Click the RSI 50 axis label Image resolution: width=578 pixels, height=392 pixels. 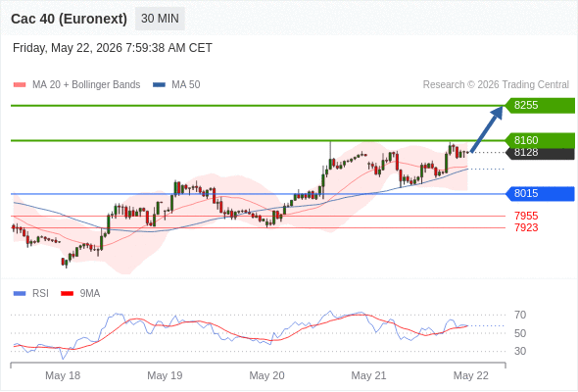(x=520, y=333)
